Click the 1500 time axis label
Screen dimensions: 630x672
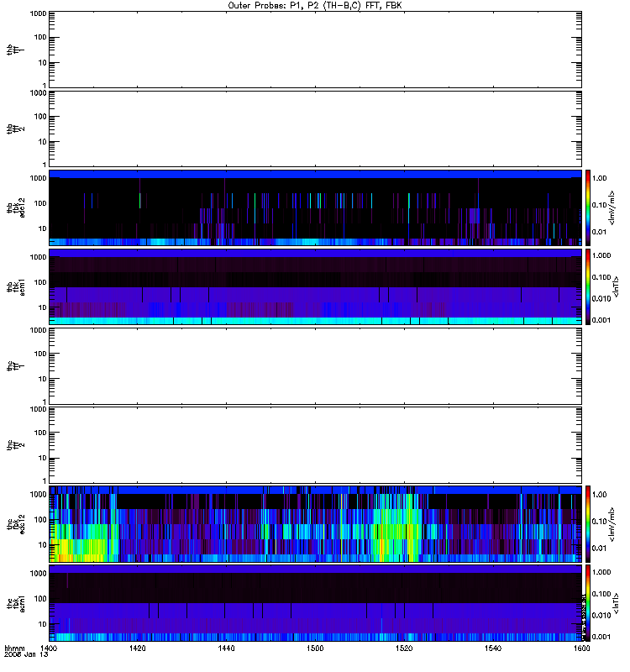click(x=315, y=648)
